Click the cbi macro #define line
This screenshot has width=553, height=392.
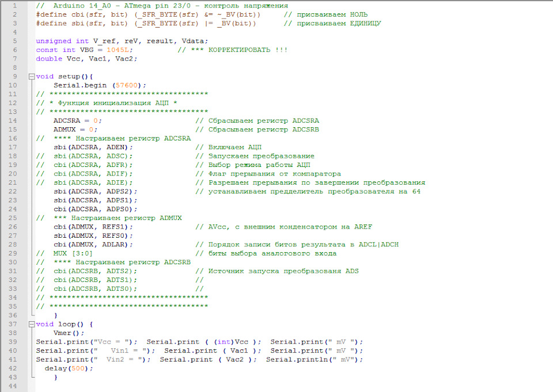tap(148, 14)
